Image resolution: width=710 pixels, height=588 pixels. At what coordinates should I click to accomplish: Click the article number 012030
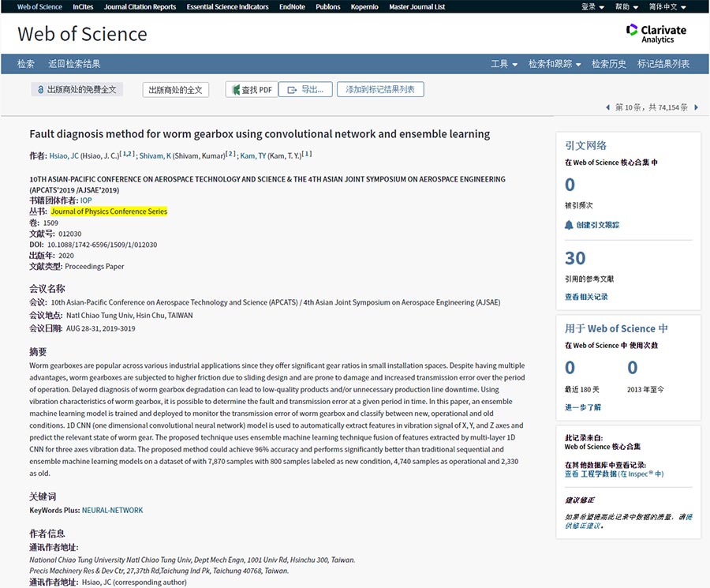[70, 234]
